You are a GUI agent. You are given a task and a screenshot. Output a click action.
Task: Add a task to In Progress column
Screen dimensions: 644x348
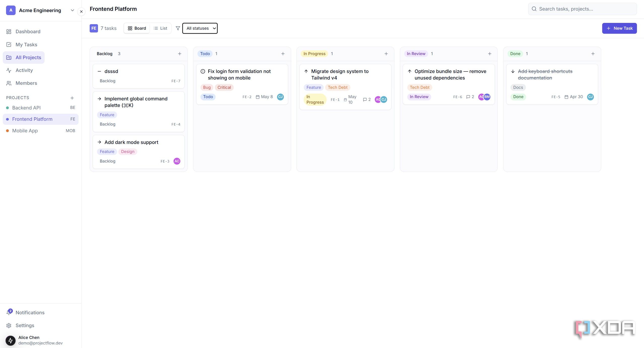coord(386,54)
